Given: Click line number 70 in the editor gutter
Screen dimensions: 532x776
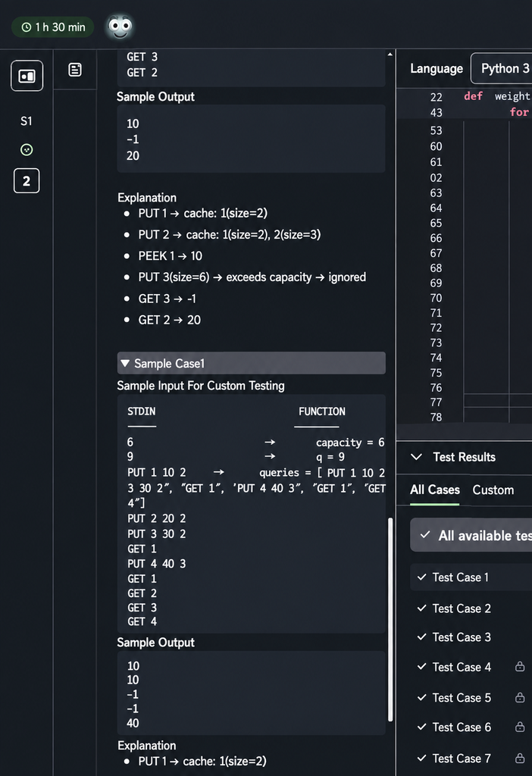Looking at the screenshot, I should click(x=436, y=298).
